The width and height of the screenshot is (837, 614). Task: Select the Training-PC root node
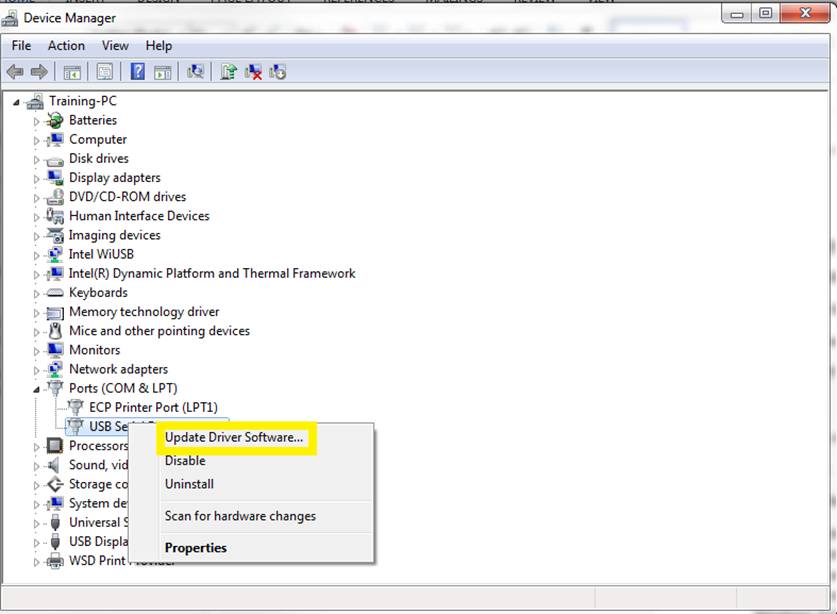coord(84,101)
